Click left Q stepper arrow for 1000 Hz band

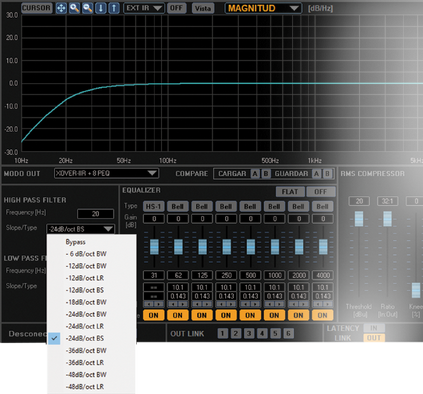(269, 304)
